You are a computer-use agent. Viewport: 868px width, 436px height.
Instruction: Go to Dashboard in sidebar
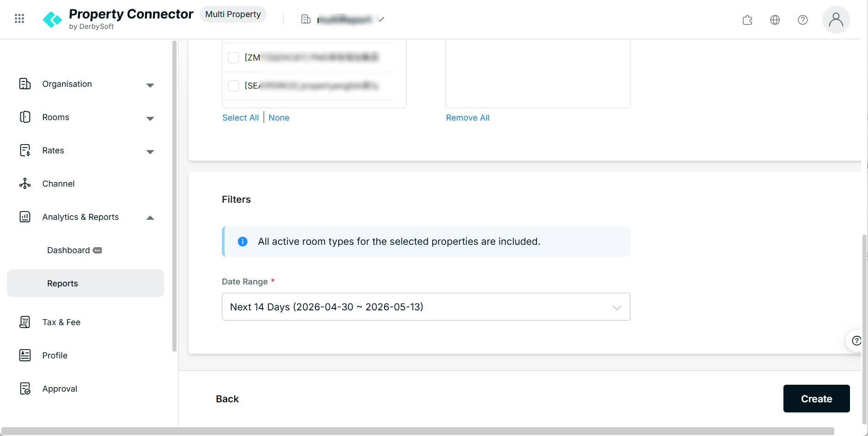click(x=68, y=250)
